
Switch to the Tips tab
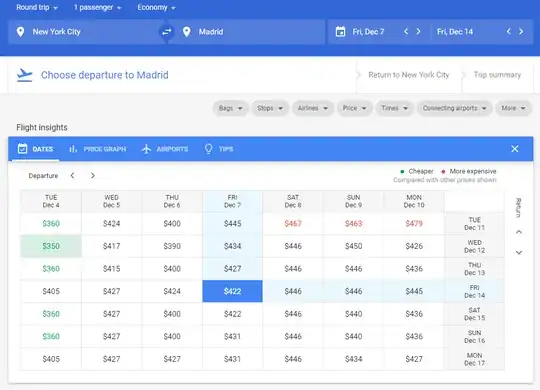click(x=219, y=149)
